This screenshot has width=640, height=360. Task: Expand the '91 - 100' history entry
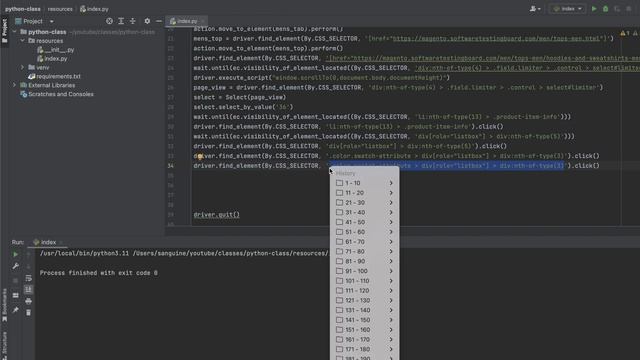point(364,271)
